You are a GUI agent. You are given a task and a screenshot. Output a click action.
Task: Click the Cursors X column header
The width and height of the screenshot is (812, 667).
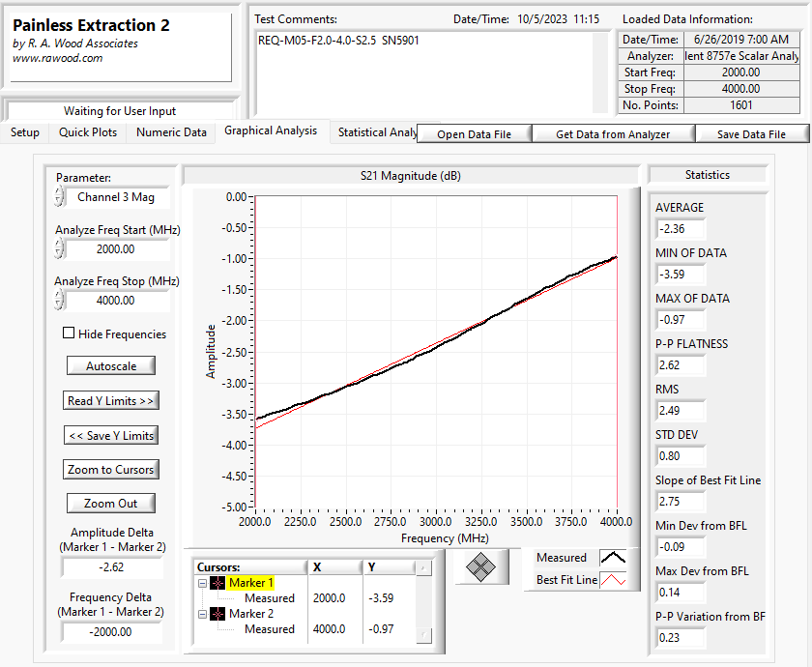click(x=334, y=567)
